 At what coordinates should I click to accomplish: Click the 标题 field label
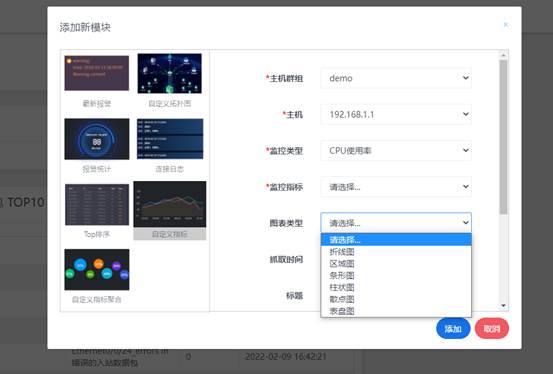click(x=294, y=296)
